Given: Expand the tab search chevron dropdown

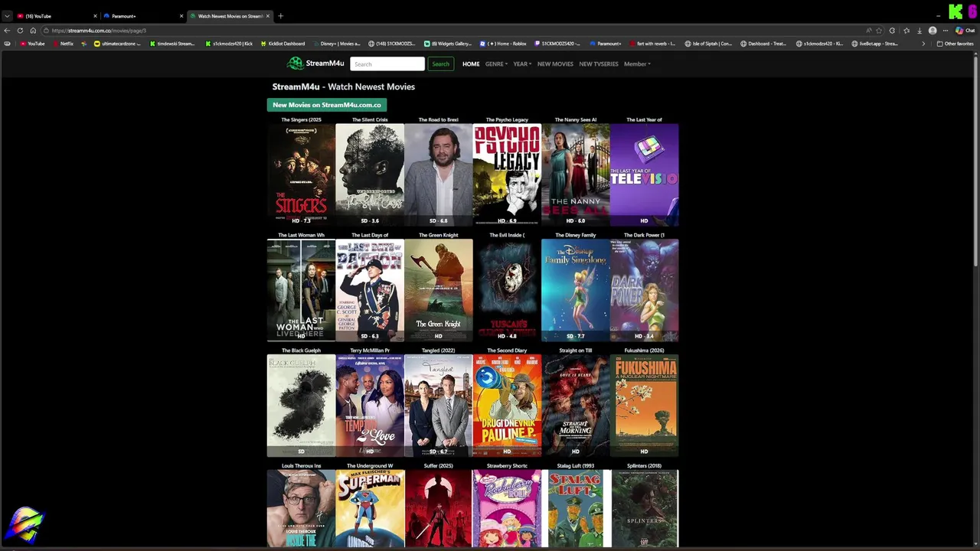Looking at the screenshot, I should point(7,16).
